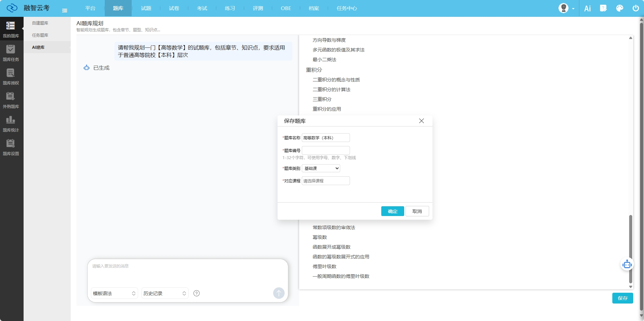Open 题库设置 in the left sidebar
Image resolution: width=644 pixels, height=321 pixels.
click(11, 147)
